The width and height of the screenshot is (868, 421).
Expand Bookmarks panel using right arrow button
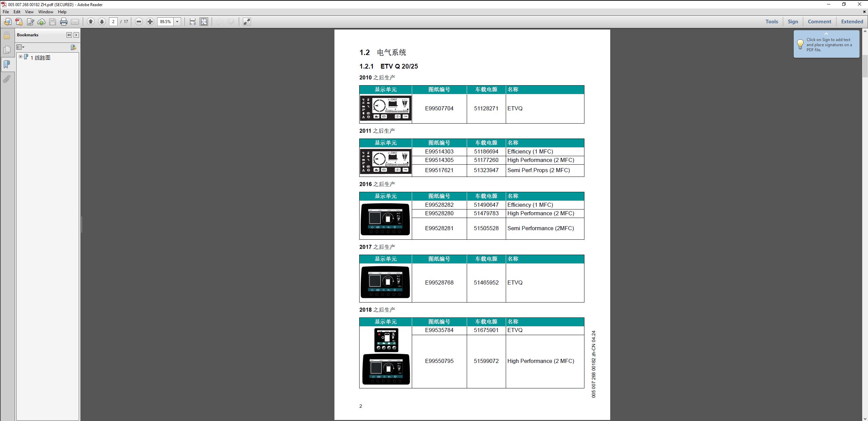76,35
